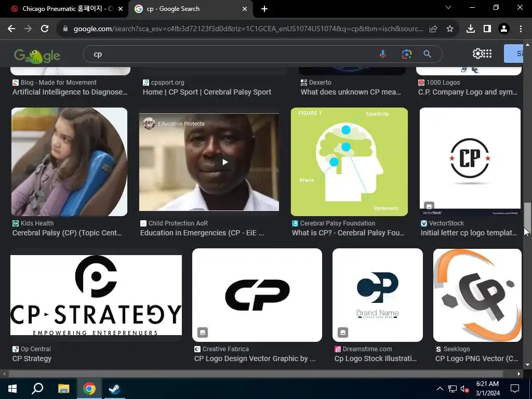Screen dimensions: 532x399
Task: Open What does unknown CP mea... link
Action: pyautogui.click(x=351, y=92)
